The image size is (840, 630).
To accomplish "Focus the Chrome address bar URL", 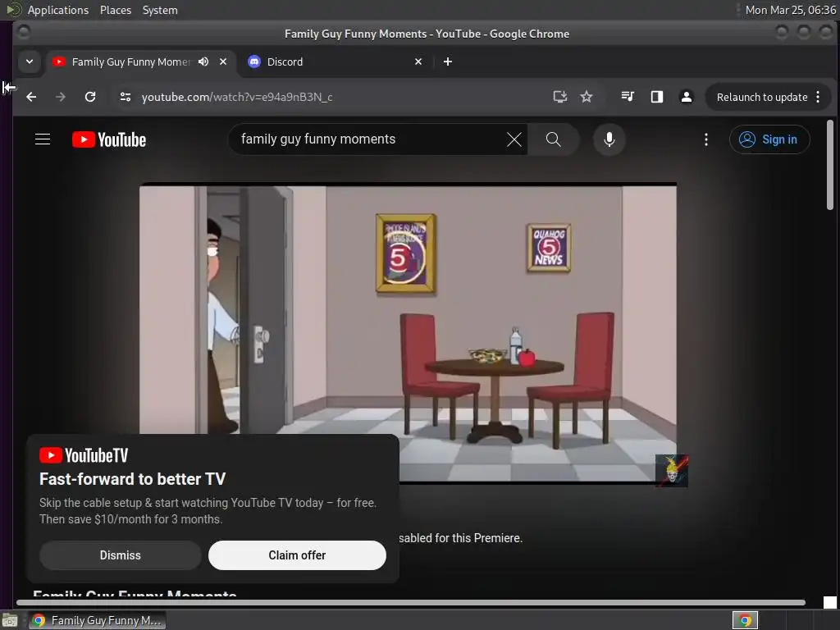I will point(237,97).
